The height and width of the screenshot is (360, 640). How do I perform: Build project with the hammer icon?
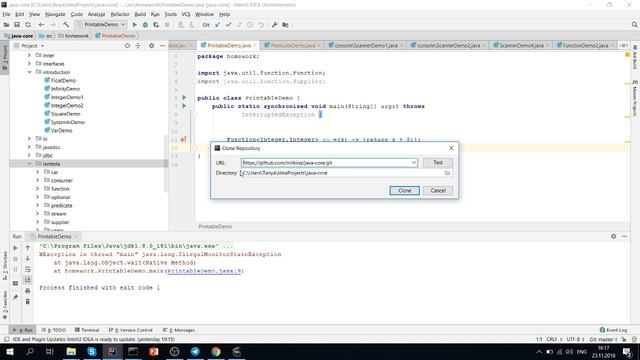coord(66,25)
